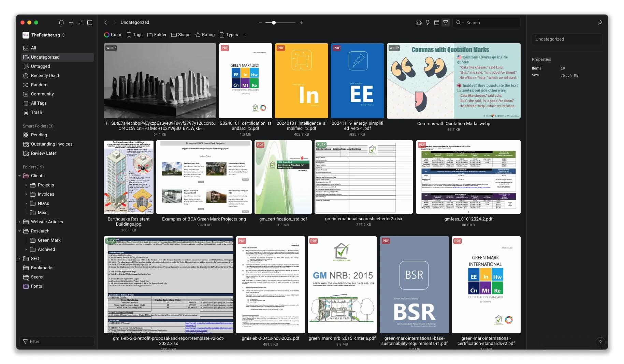Select the BSR PDF thumbnail
Screen dimensions: 624x364
415,285
